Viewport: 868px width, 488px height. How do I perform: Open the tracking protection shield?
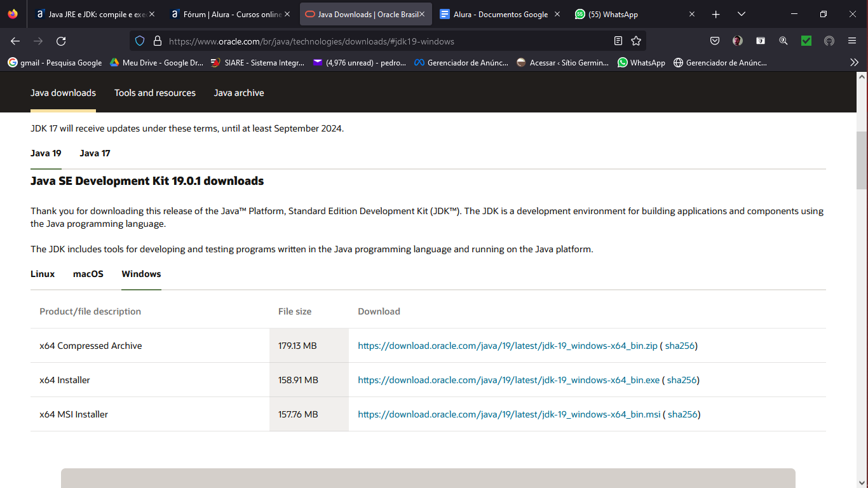(140, 41)
